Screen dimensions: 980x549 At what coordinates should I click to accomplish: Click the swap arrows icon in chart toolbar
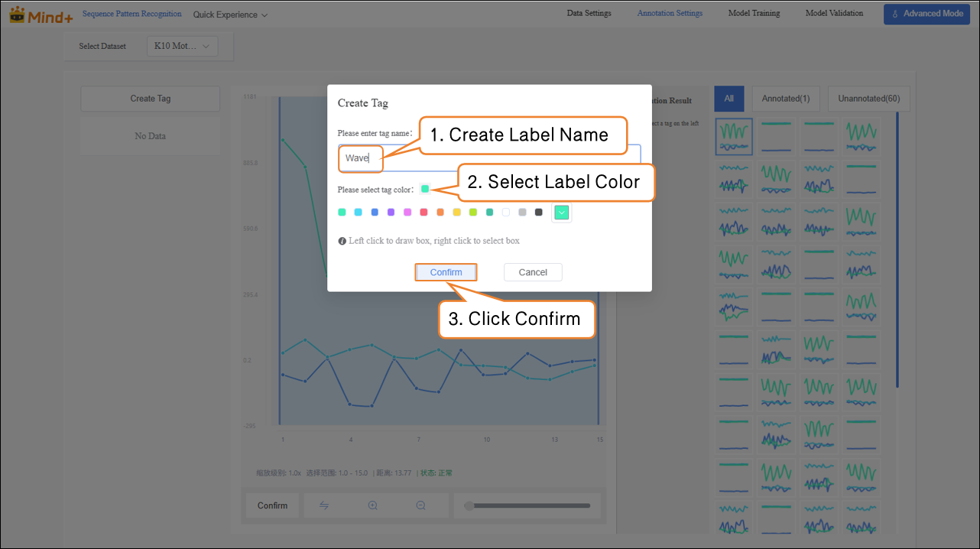pyautogui.click(x=324, y=505)
